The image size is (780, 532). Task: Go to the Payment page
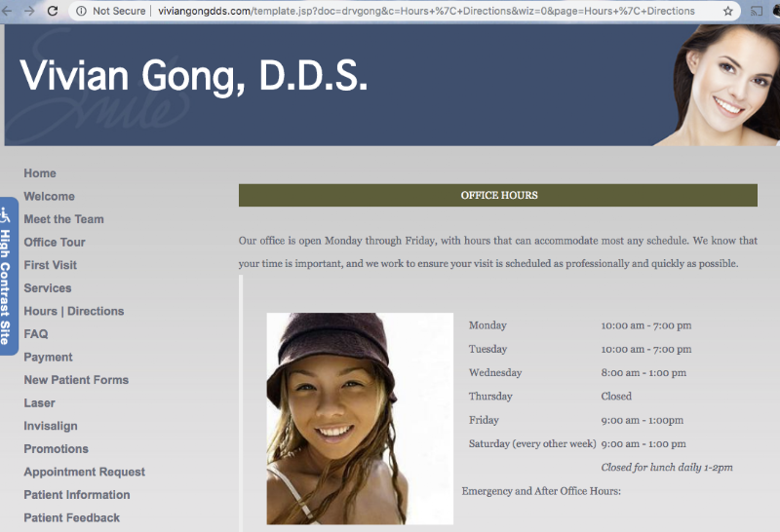tap(48, 357)
